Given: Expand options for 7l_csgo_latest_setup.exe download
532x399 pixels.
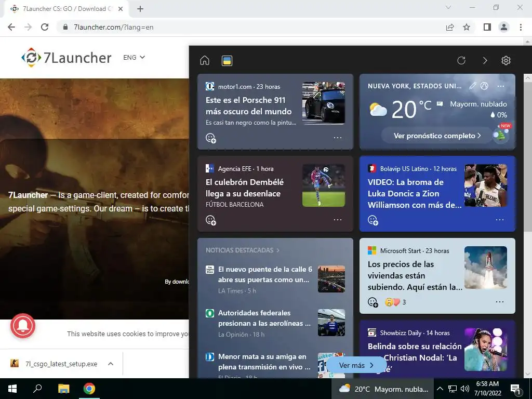Looking at the screenshot, I should click(x=111, y=364).
